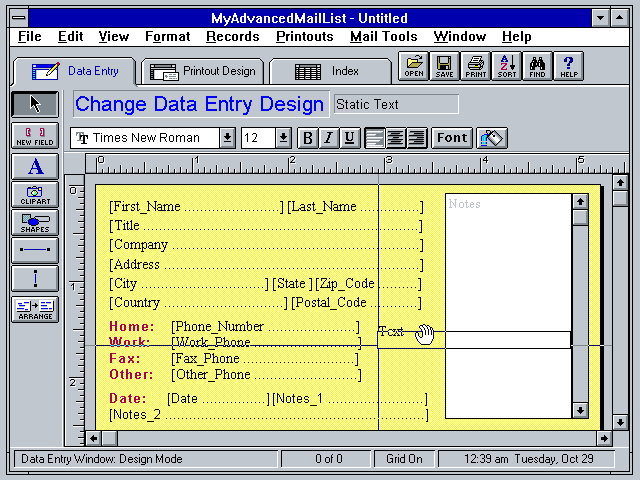
Task: Click the Font button
Action: pos(452,138)
